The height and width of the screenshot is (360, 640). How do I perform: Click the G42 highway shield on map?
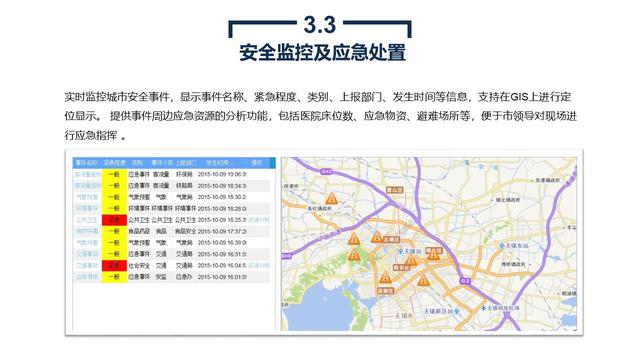click(x=326, y=172)
